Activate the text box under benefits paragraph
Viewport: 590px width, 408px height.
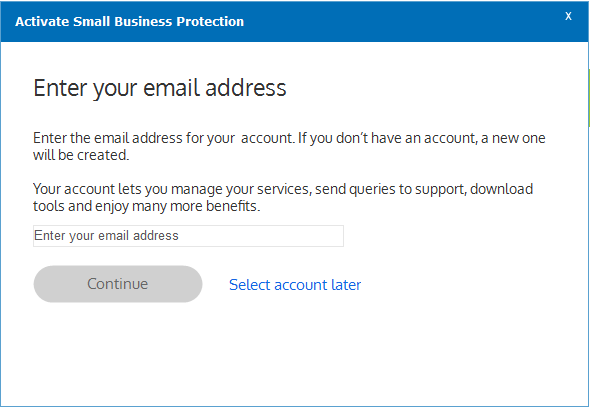click(x=188, y=236)
